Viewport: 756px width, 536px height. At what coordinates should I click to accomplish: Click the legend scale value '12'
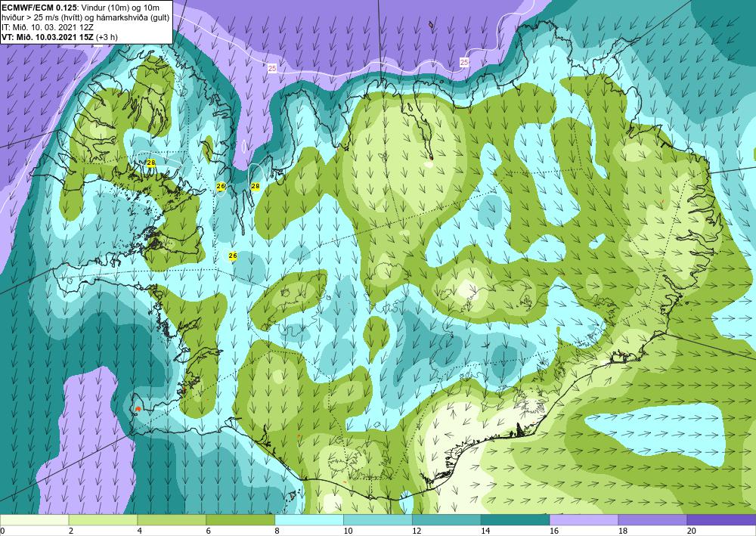click(x=417, y=531)
